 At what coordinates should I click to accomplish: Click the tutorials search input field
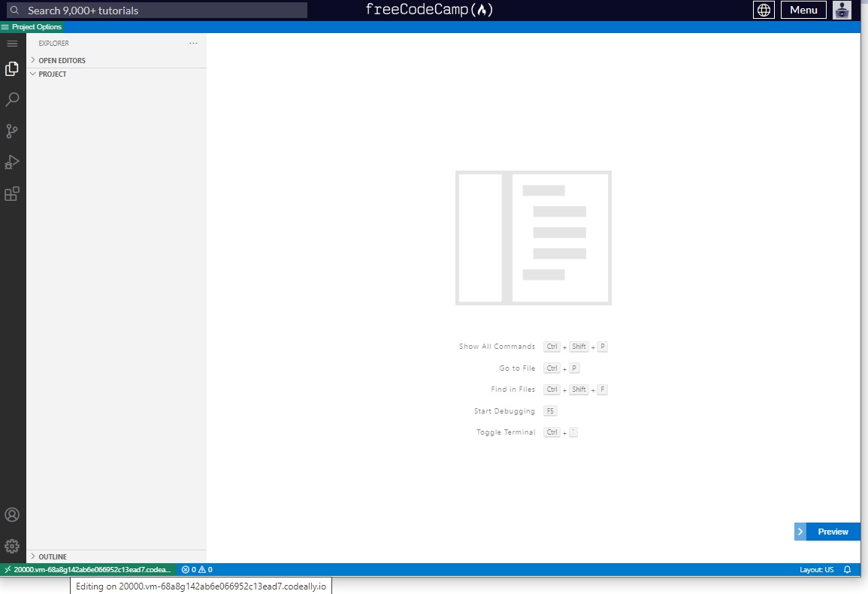(x=158, y=10)
